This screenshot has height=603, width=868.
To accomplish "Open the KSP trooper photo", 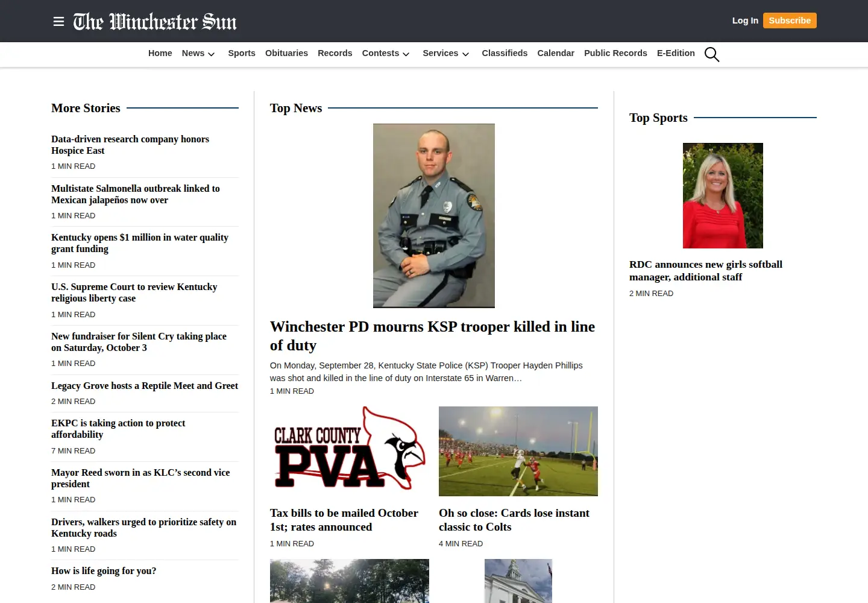I will point(434,216).
